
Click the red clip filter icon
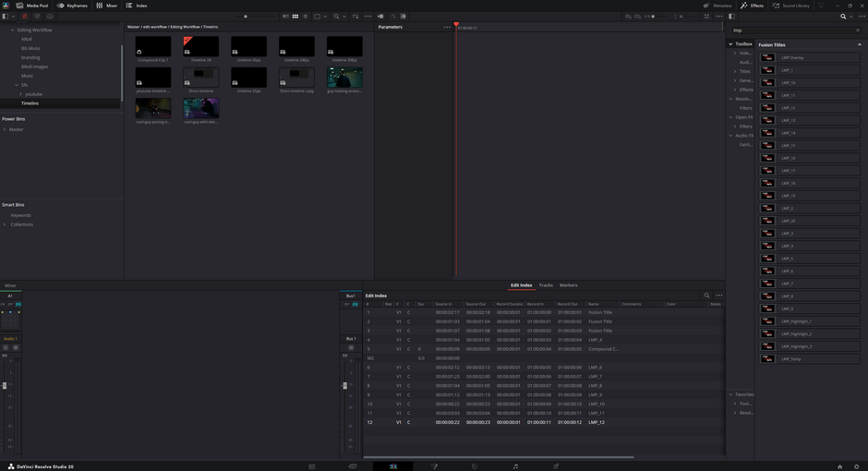pyautogui.click(x=24, y=17)
